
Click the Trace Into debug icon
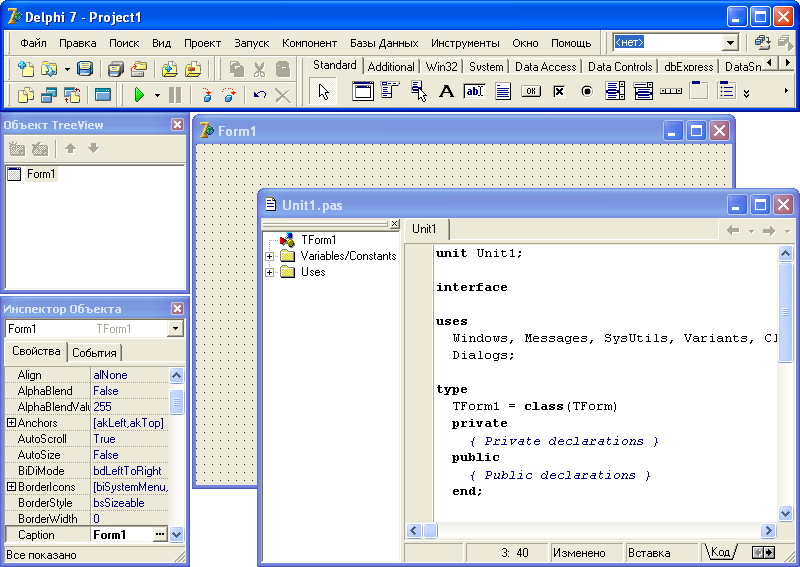pyautogui.click(x=206, y=94)
